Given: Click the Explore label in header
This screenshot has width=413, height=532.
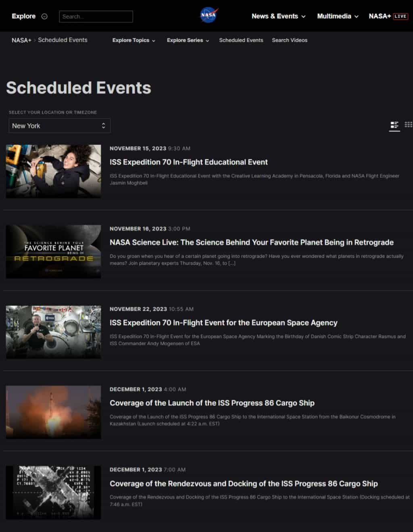Looking at the screenshot, I should coord(23,16).
